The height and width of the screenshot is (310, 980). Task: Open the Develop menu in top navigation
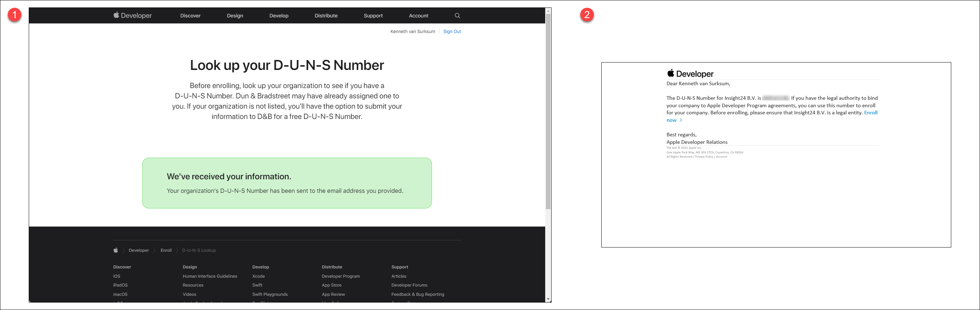[x=279, y=16]
